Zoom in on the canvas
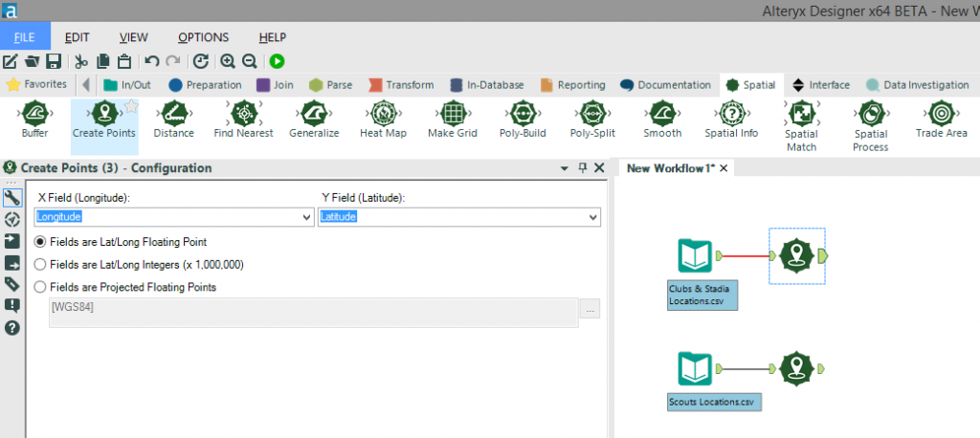980x438 pixels. click(x=228, y=61)
